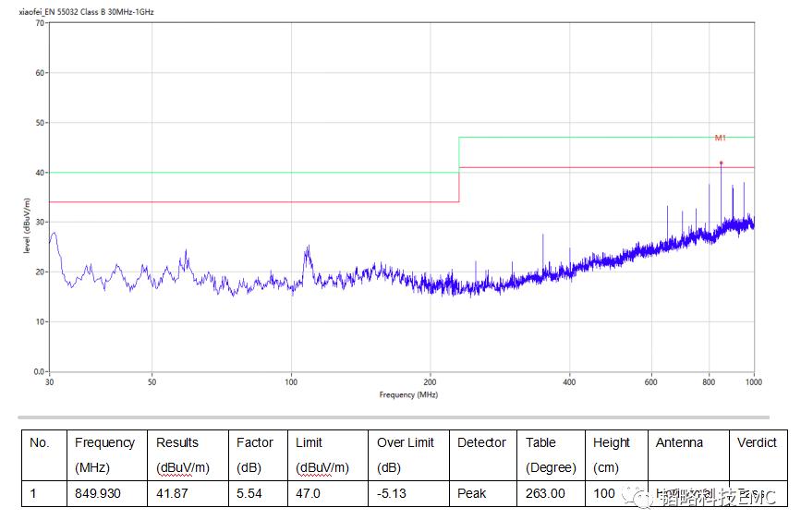Click the 'Height (cm)' column header

(x=616, y=455)
